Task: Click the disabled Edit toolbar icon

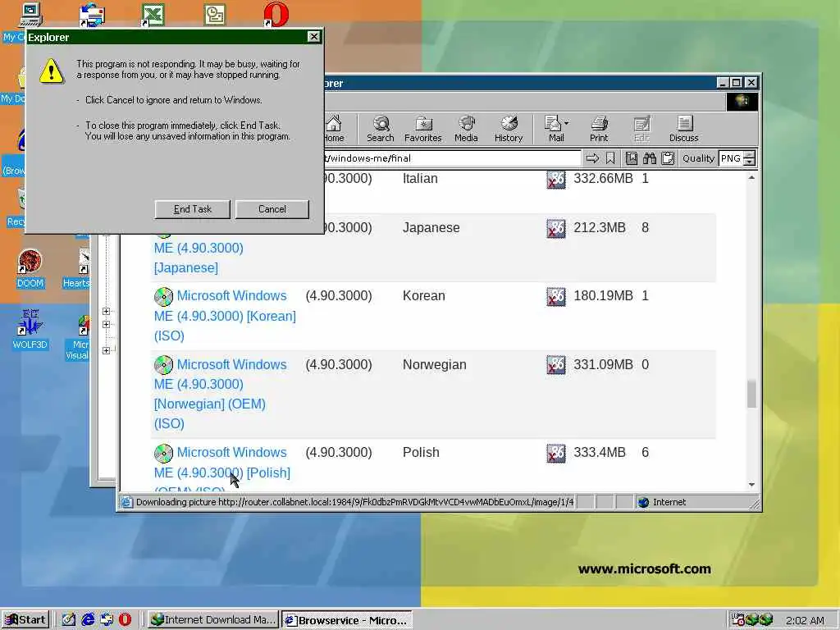Action: click(641, 129)
